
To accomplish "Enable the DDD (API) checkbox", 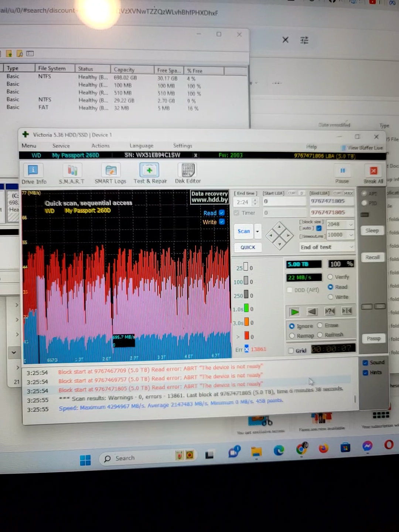I will click(x=290, y=290).
